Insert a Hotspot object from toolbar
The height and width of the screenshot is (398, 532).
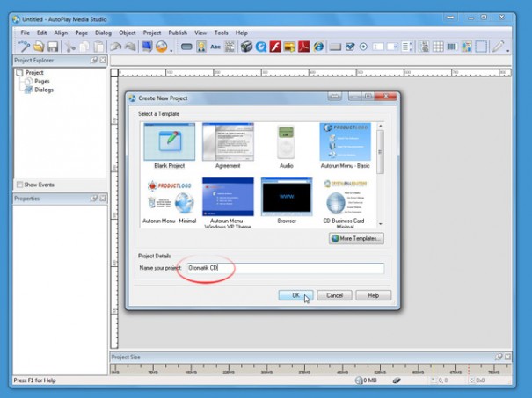[481, 47]
